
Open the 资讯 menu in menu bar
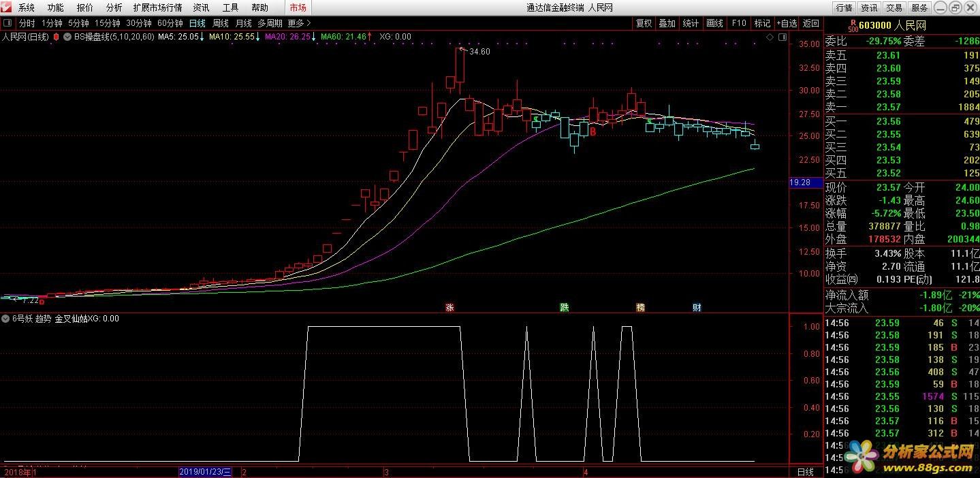(x=201, y=7)
